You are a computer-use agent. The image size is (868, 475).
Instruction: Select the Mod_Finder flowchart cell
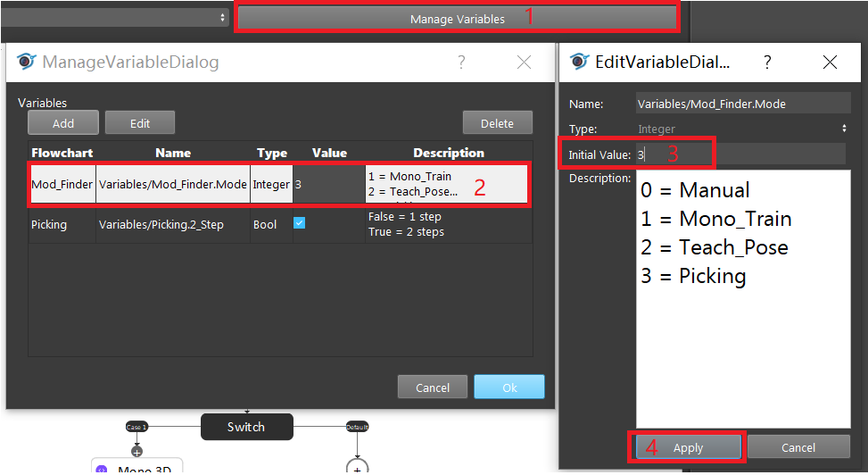point(62,184)
